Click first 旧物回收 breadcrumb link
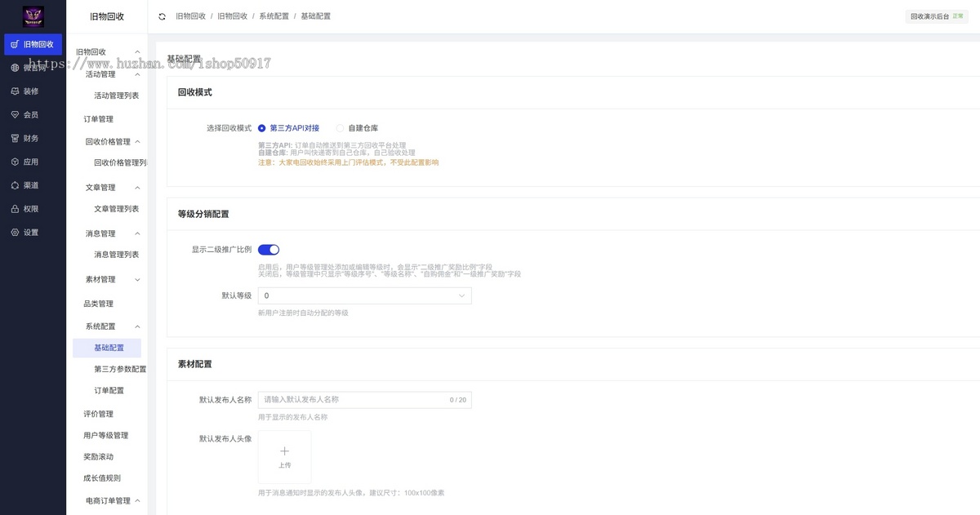The width and height of the screenshot is (980, 515). coord(190,16)
